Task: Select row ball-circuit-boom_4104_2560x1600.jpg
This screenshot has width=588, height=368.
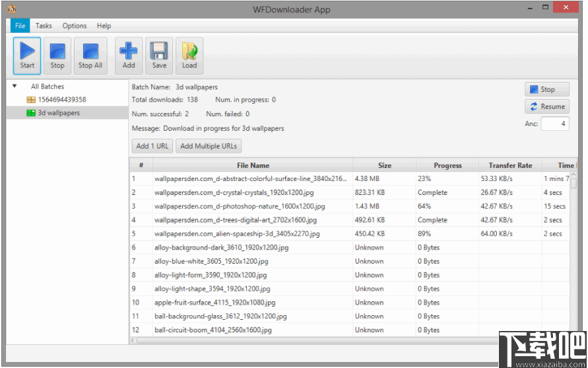Action: [350, 330]
